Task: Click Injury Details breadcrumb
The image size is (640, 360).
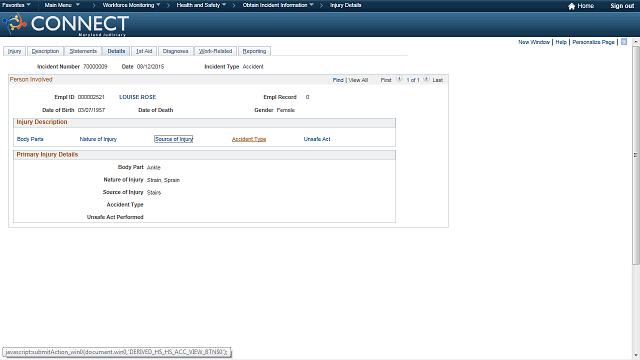Action: point(345,5)
